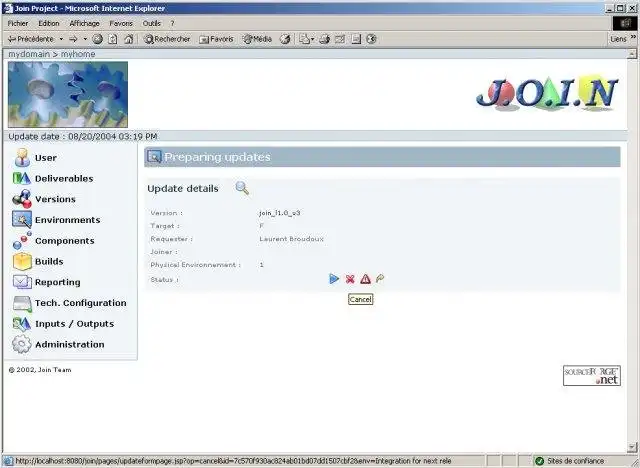This screenshot has height=468, width=640.
Task: Click the J.O.I.N logo
Action: pyautogui.click(x=547, y=93)
